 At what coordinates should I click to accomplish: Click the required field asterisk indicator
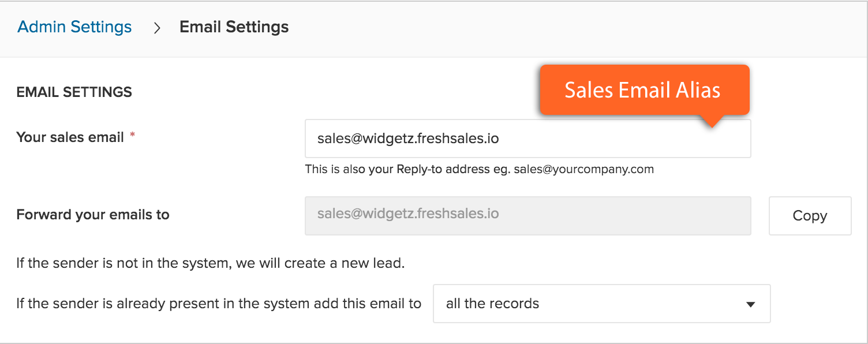pos(132,133)
